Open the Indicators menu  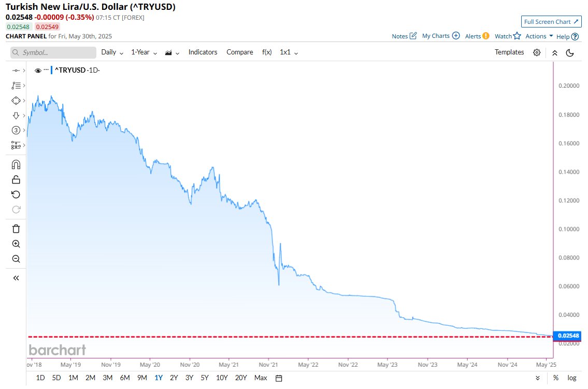(203, 52)
